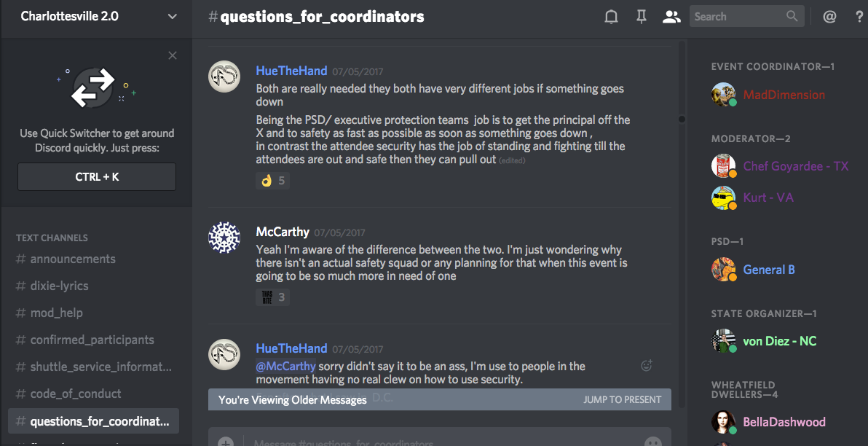Toggle the member list panel
Viewport: 868px width, 446px height.
click(671, 17)
